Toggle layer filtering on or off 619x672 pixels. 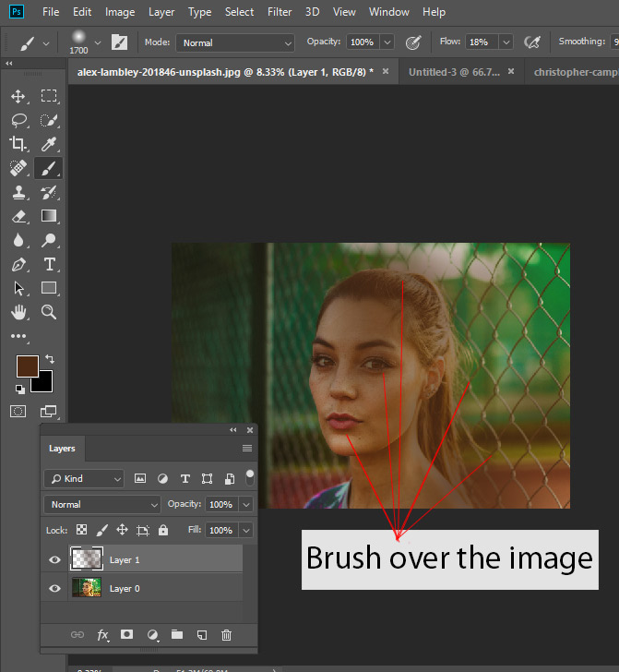click(x=250, y=477)
